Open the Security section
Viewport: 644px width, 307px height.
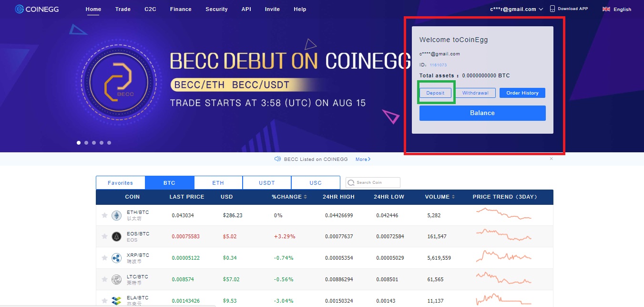(x=216, y=9)
